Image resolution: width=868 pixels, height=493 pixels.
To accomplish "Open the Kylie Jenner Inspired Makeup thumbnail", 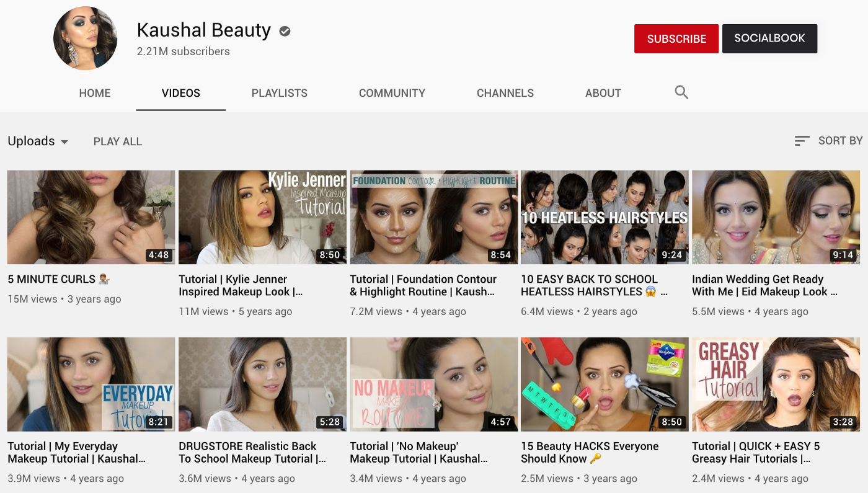I will (x=262, y=218).
